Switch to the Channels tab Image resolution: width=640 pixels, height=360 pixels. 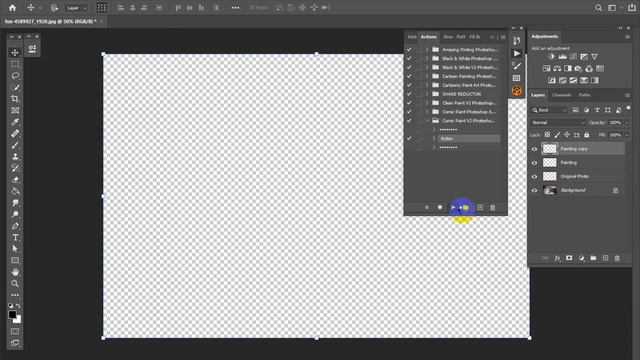click(562, 95)
